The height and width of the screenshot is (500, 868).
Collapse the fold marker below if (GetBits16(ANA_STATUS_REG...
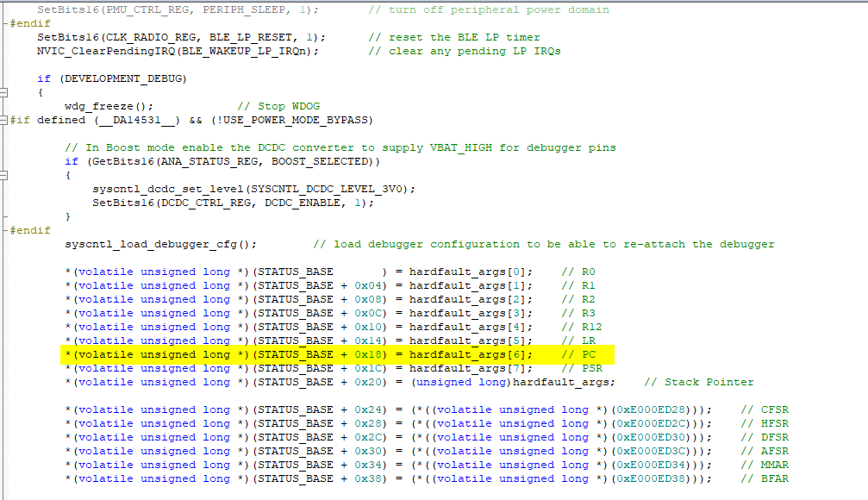pyautogui.click(x=3, y=176)
